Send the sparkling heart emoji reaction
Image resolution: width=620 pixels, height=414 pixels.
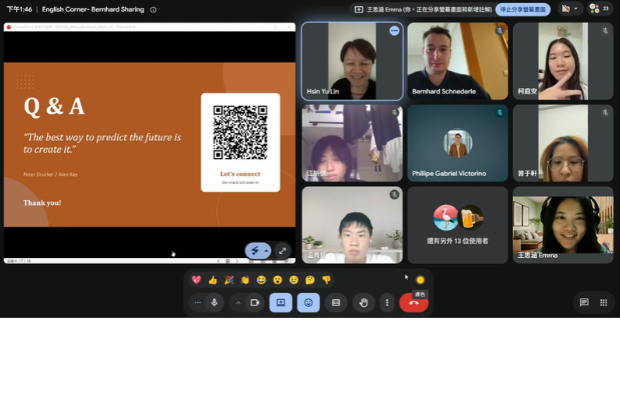point(197,280)
